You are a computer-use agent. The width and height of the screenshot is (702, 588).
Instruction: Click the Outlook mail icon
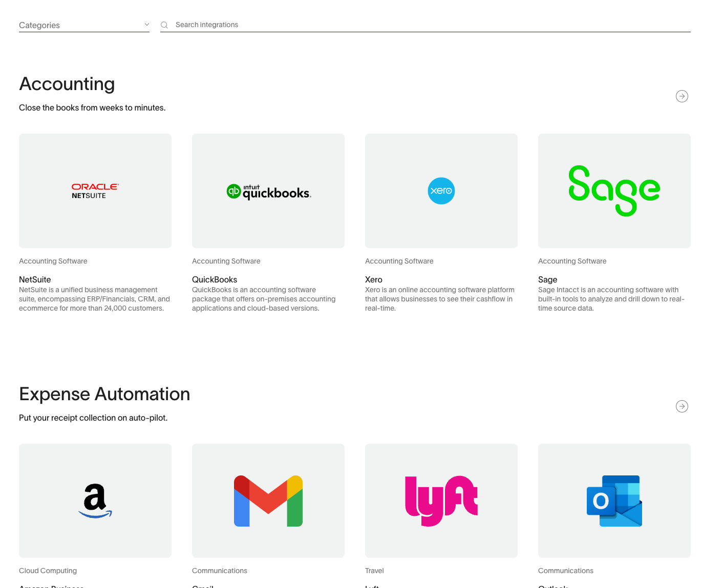pyautogui.click(x=614, y=500)
